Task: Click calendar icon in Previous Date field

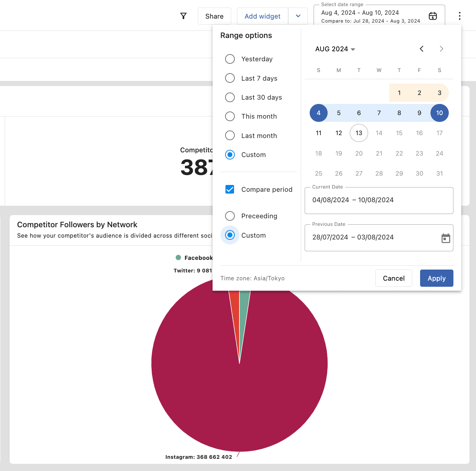Action: tap(446, 238)
